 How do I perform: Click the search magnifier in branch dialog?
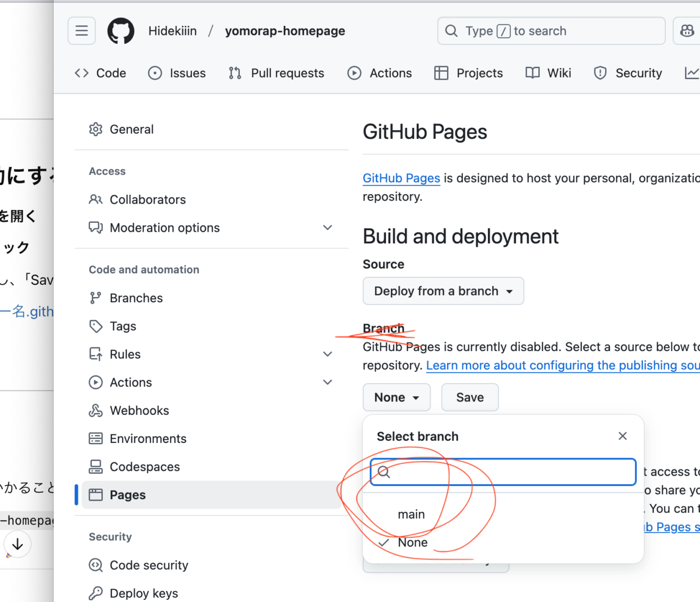coord(383,472)
